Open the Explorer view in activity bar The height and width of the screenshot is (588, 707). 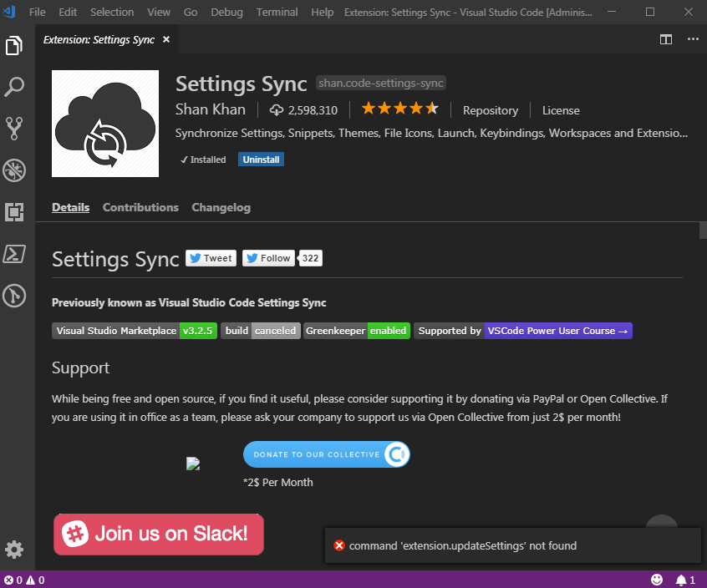(x=14, y=45)
